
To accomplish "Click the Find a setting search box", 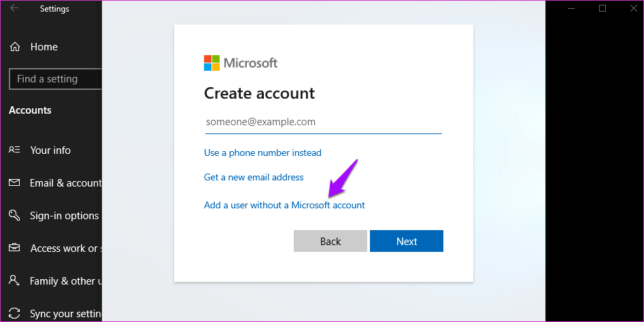I will click(x=56, y=79).
